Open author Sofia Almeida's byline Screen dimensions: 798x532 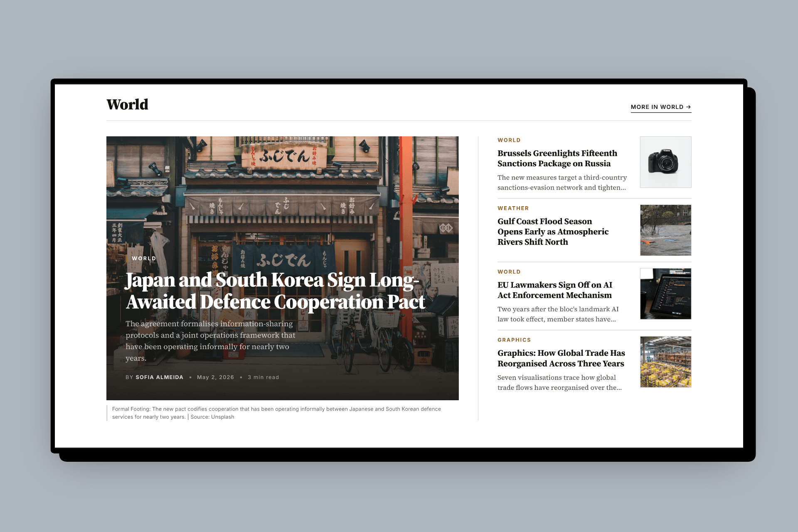(159, 377)
